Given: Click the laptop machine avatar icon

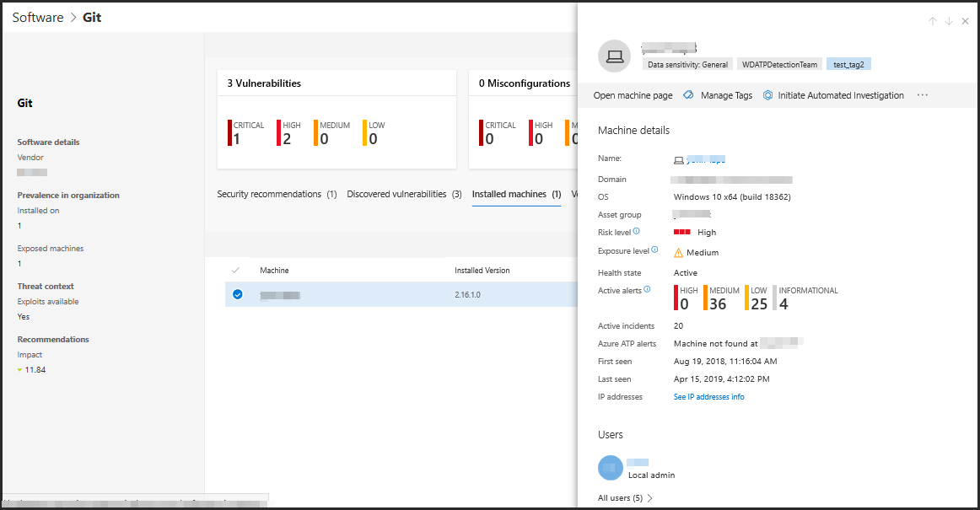Looking at the screenshot, I should (x=615, y=56).
